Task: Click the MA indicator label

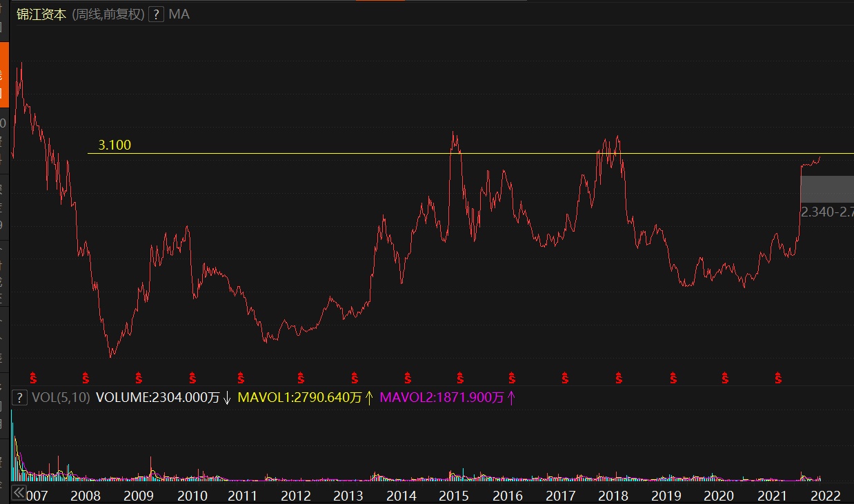Action: click(179, 14)
